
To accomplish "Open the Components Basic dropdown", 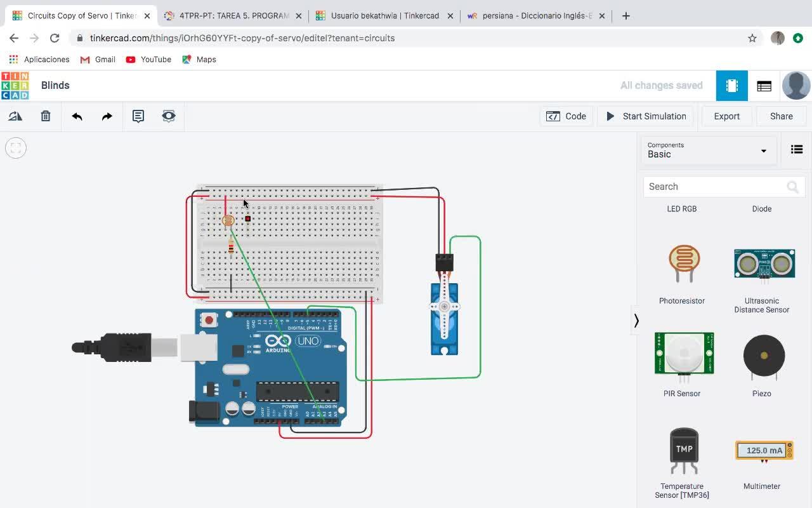I will tap(708, 150).
